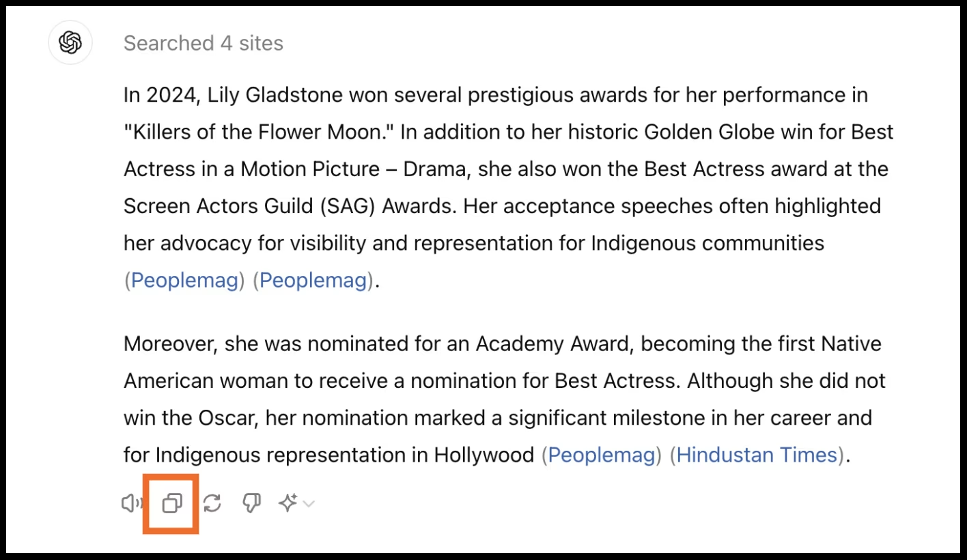Open the Hindustan Times citation link
The image size is (967, 560).
[x=757, y=455]
